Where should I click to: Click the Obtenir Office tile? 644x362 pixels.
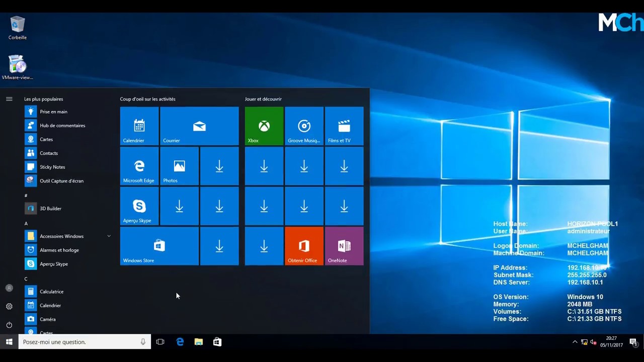pyautogui.click(x=304, y=246)
